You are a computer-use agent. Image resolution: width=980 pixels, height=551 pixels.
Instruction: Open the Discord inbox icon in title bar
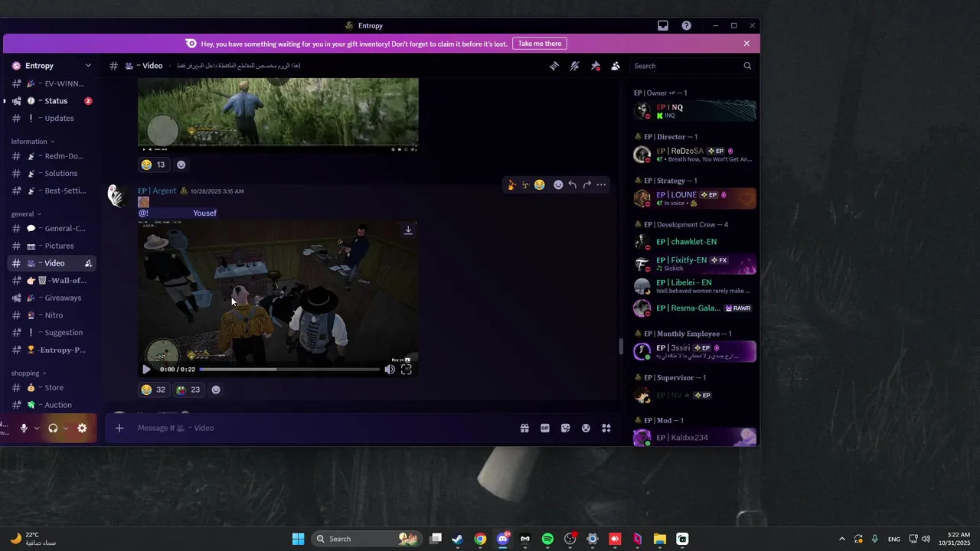[663, 25]
